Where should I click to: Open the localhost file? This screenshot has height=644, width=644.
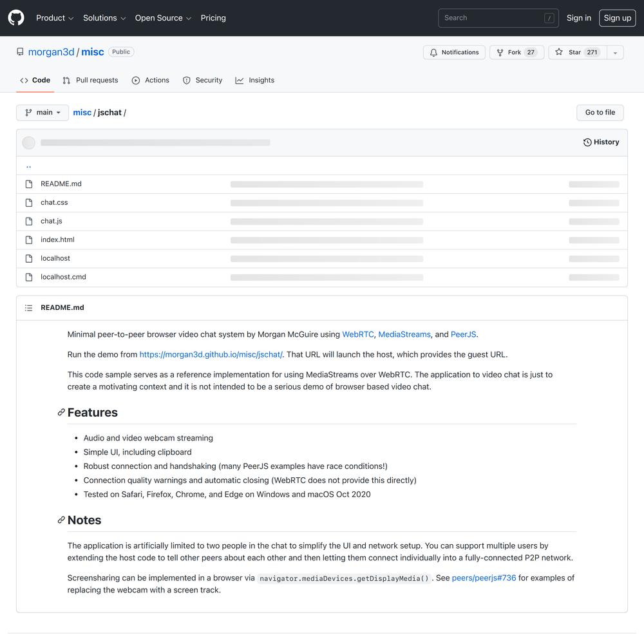tap(55, 258)
